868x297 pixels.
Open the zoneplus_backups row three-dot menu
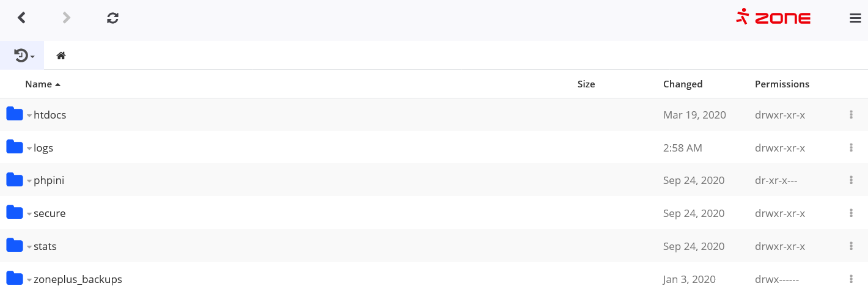tap(851, 279)
